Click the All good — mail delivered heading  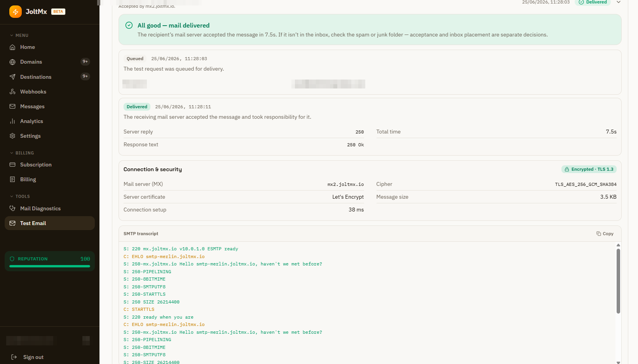click(173, 25)
